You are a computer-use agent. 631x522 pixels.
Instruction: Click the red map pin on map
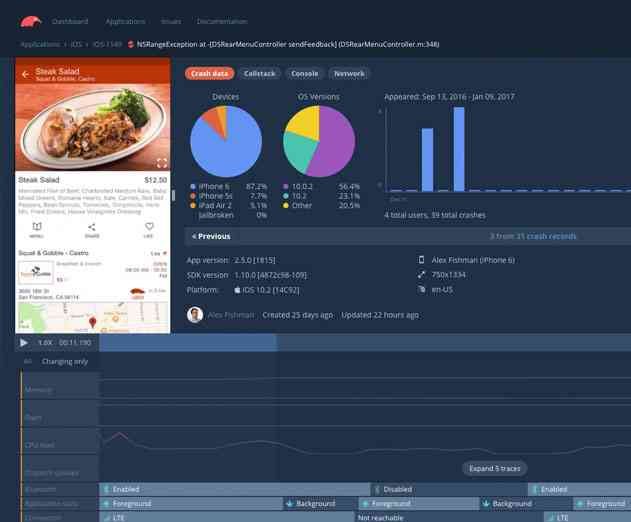(x=93, y=322)
